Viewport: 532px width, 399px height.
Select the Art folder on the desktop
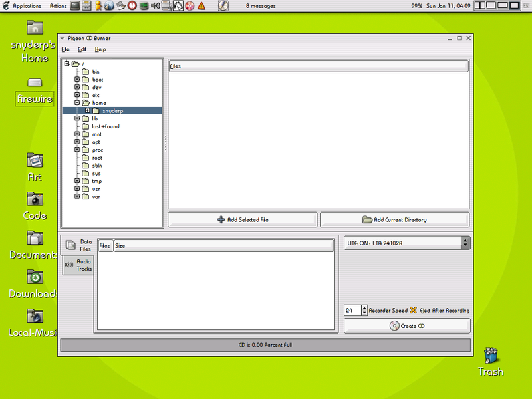click(35, 168)
